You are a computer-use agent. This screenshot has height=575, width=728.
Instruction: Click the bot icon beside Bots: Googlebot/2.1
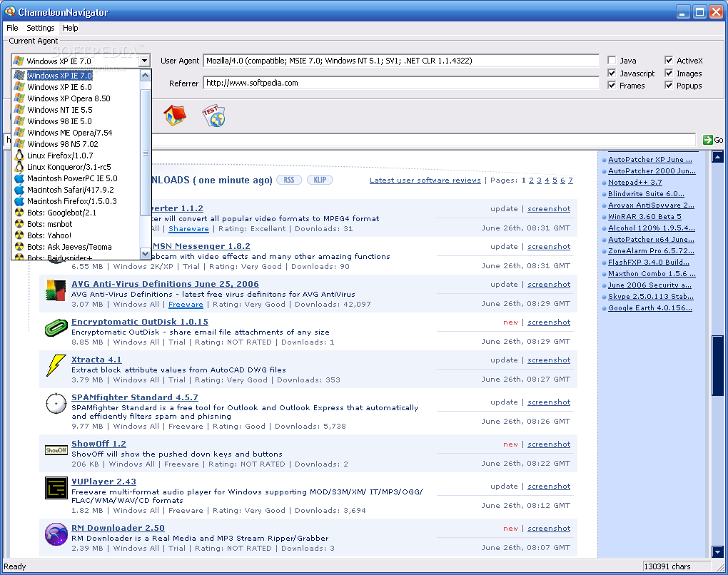click(19, 213)
